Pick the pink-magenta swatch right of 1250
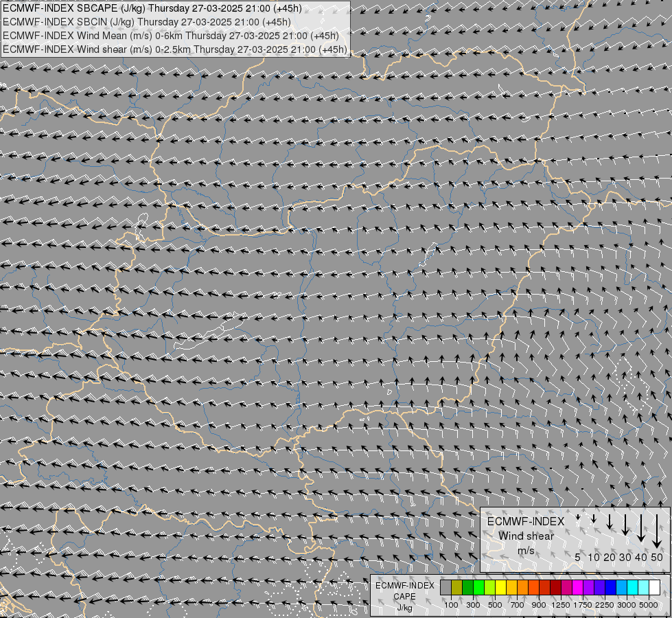 (x=566, y=587)
